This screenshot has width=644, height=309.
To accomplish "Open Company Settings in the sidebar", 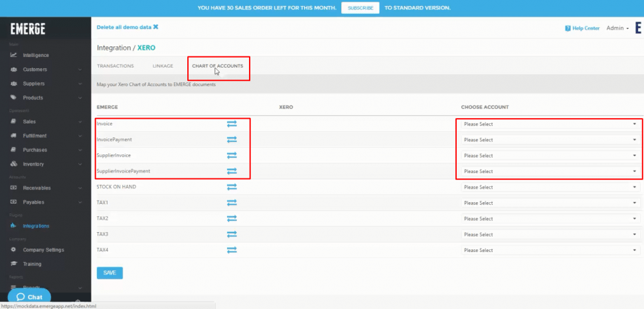I will [44, 249].
